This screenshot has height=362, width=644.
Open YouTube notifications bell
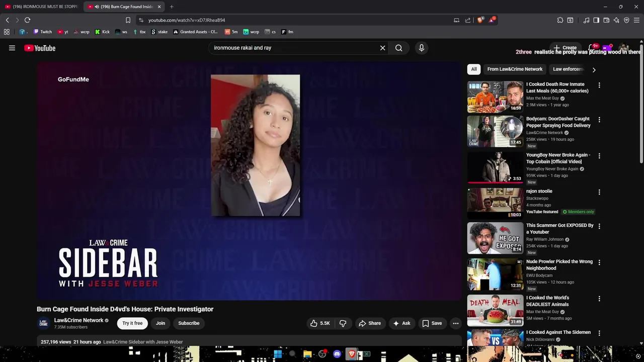click(x=592, y=48)
